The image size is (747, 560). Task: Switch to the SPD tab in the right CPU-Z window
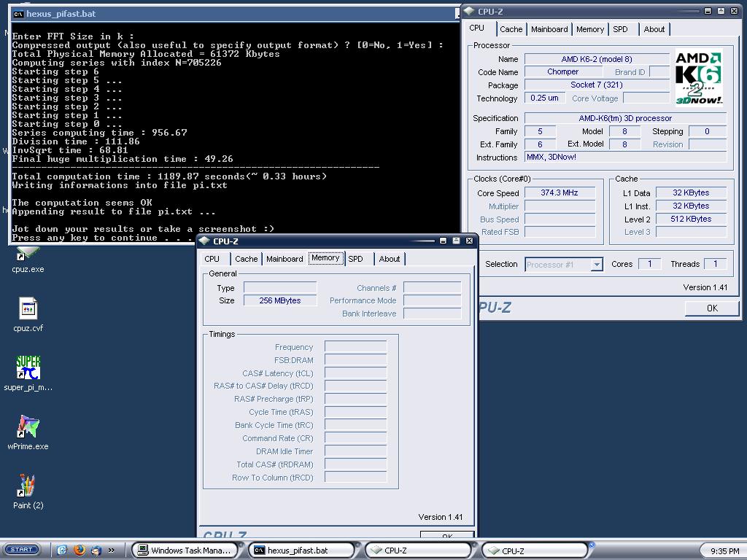pyautogui.click(x=620, y=29)
